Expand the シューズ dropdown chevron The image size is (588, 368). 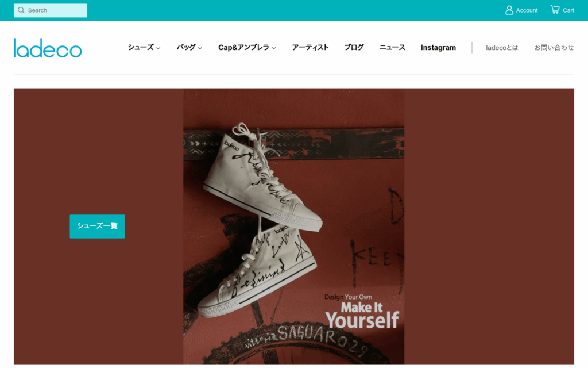click(x=158, y=48)
